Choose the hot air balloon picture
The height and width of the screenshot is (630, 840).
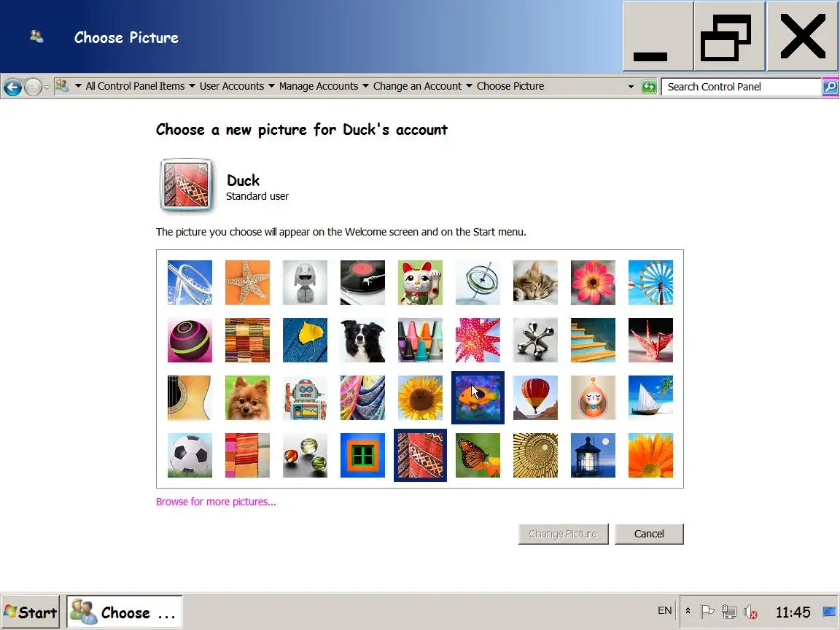(535, 397)
